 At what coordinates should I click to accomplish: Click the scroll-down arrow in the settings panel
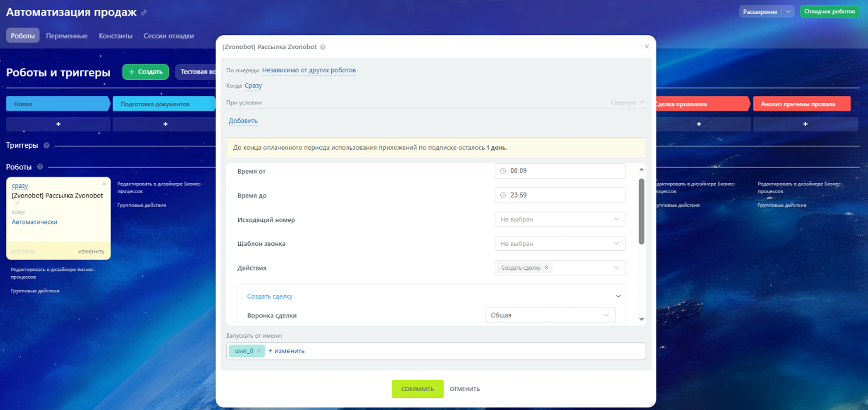click(x=641, y=319)
